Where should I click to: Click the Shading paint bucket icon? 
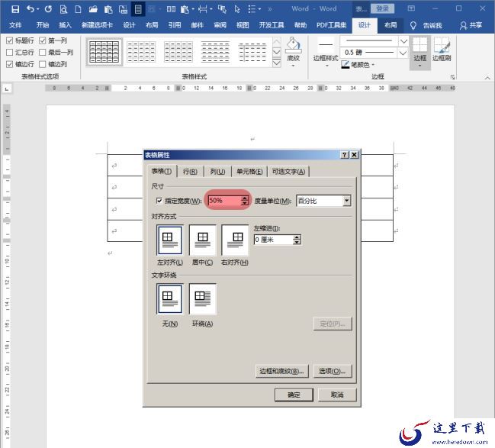tap(294, 45)
